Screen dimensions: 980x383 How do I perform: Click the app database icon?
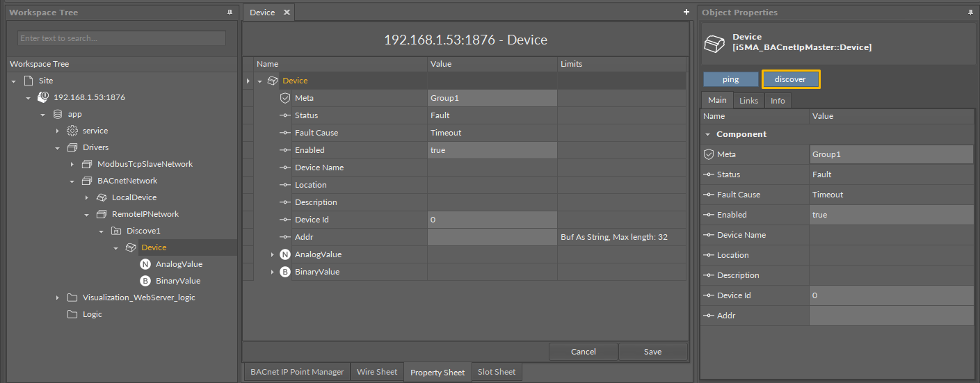[x=58, y=114]
